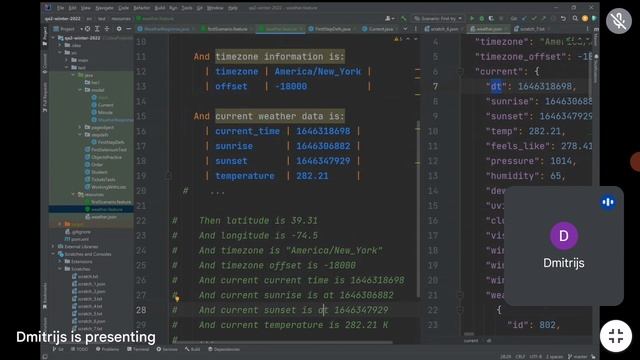
Task: Open the File menu
Action: (60, 8)
